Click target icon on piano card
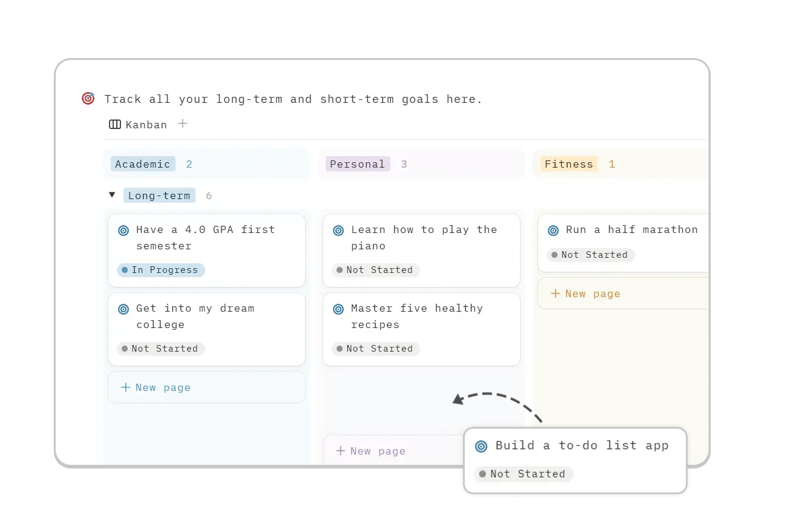The height and width of the screenshot is (532, 796). [338, 231]
